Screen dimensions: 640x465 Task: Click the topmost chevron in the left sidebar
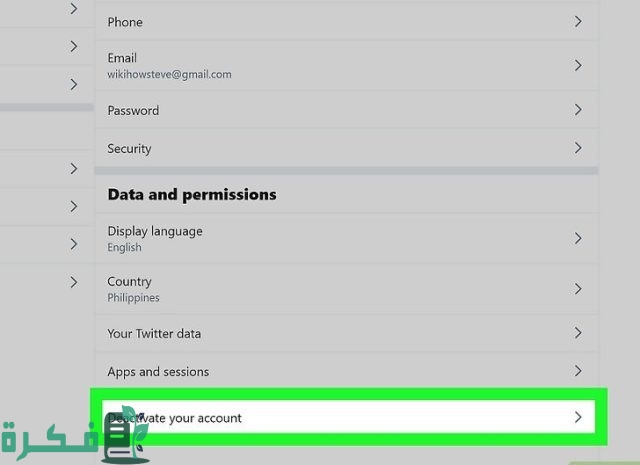[x=73, y=8]
